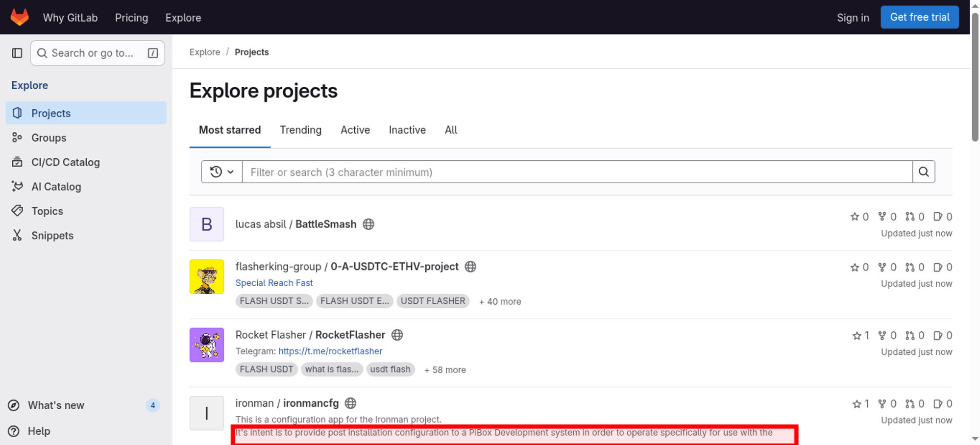The image size is (980, 445).
Task: Click the star count on RocketFlasher row
Action: click(x=861, y=336)
